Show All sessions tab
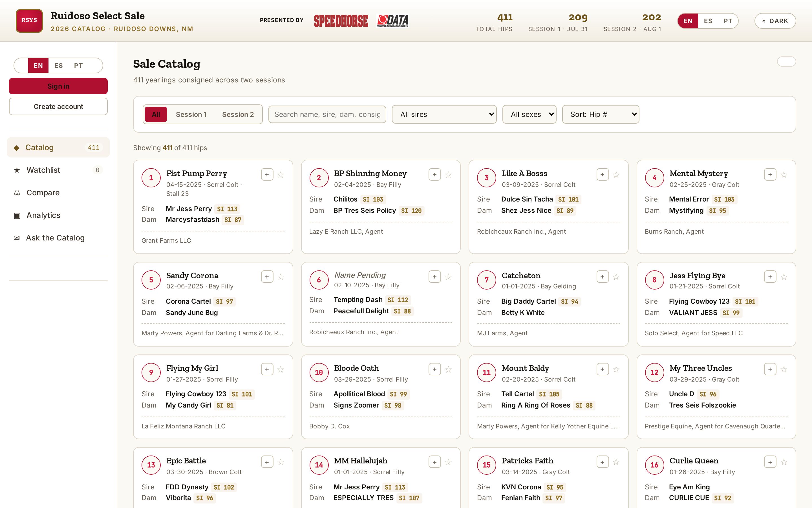The image size is (812, 508). click(156, 114)
